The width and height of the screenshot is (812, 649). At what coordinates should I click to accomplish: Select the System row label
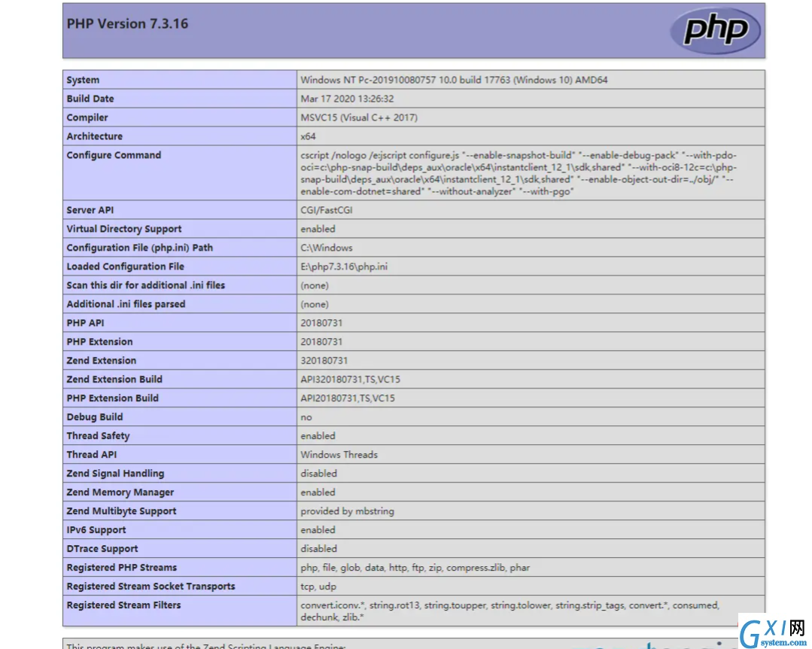(x=83, y=80)
